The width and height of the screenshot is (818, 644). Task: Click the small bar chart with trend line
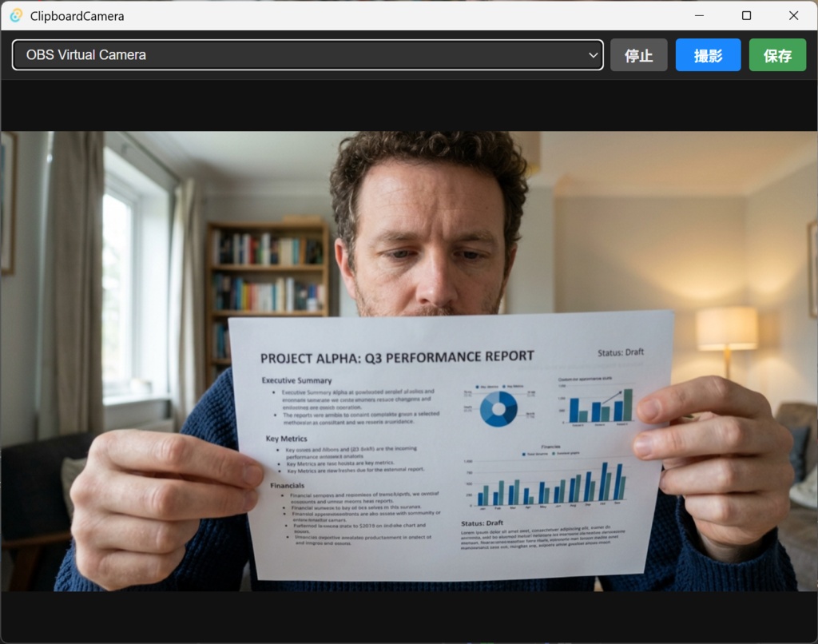pyautogui.click(x=600, y=403)
